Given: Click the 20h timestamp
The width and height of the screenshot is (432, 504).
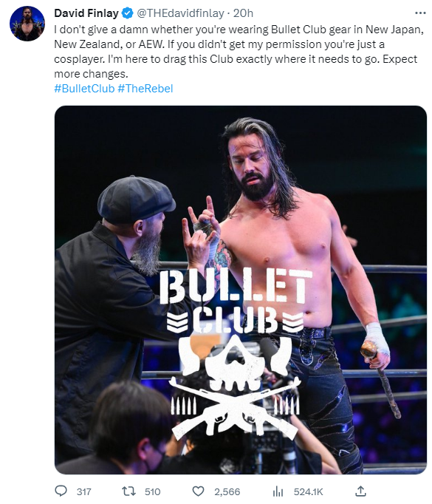Looking at the screenshot, I should 243,13.
